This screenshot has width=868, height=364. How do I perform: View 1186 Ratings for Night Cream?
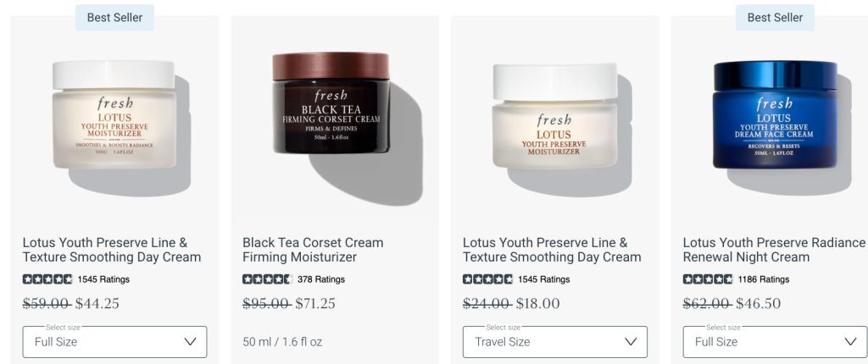pyautogui.click(x=764, y=279)
